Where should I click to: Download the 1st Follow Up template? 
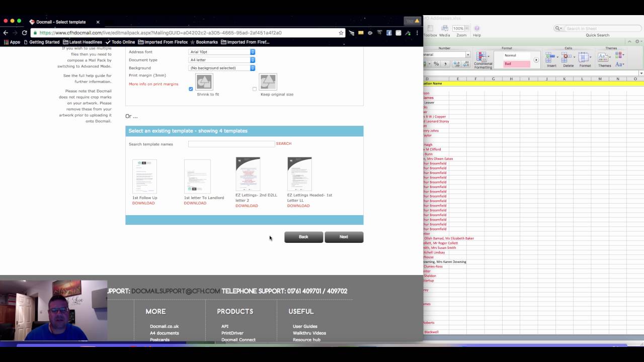click(x=143, y=203)
